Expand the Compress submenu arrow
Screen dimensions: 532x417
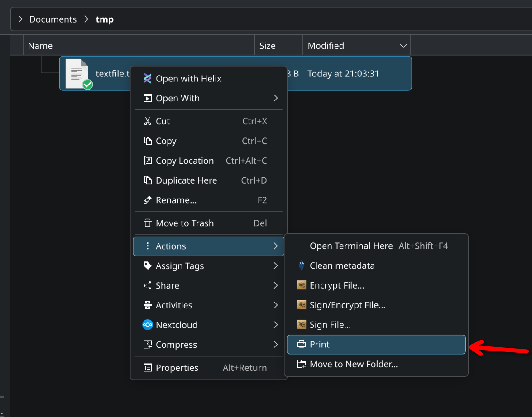tap(275, 345)
